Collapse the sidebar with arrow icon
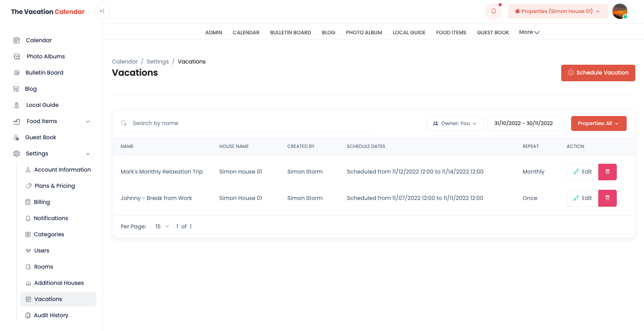The image size is (644, 331). point(102,11)
